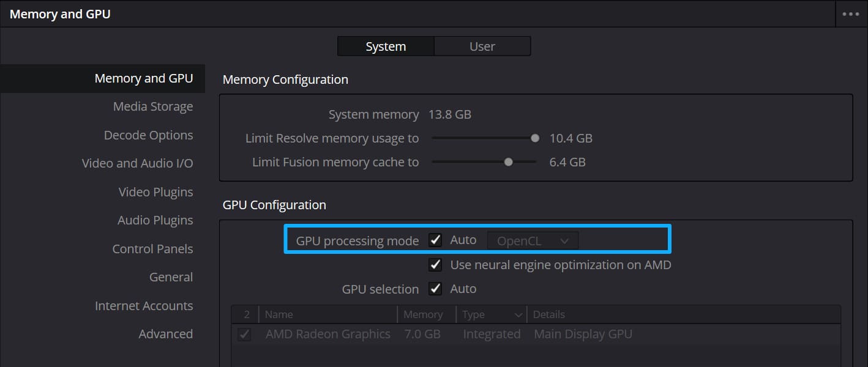Image resolution: width=868 pixels, height=367 pixels.
Task: Uncheck the AMD Radeon Graphics GPU entry
Action: click(x=244, y=334)
